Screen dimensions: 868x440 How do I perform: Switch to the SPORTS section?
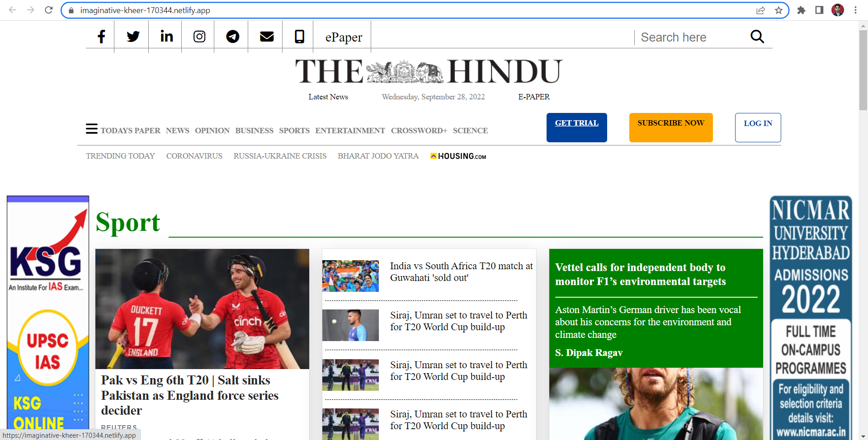(294, 131)
